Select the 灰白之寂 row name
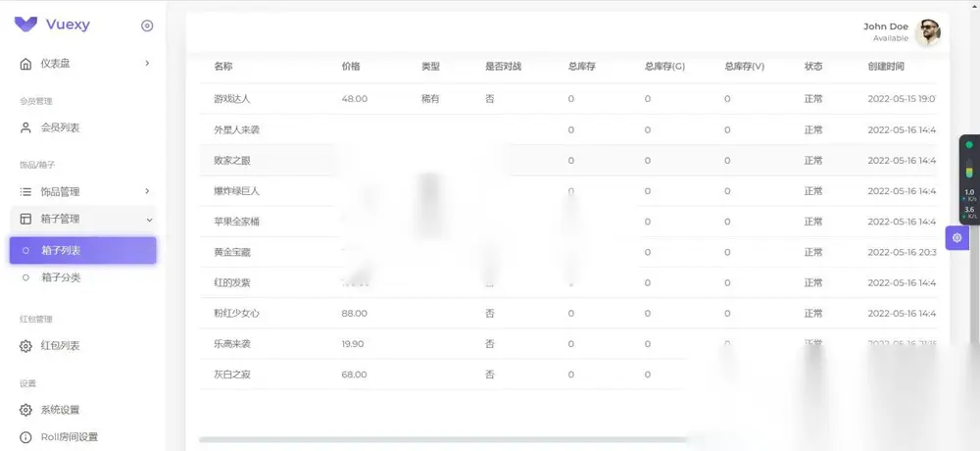 coord(232,375)
